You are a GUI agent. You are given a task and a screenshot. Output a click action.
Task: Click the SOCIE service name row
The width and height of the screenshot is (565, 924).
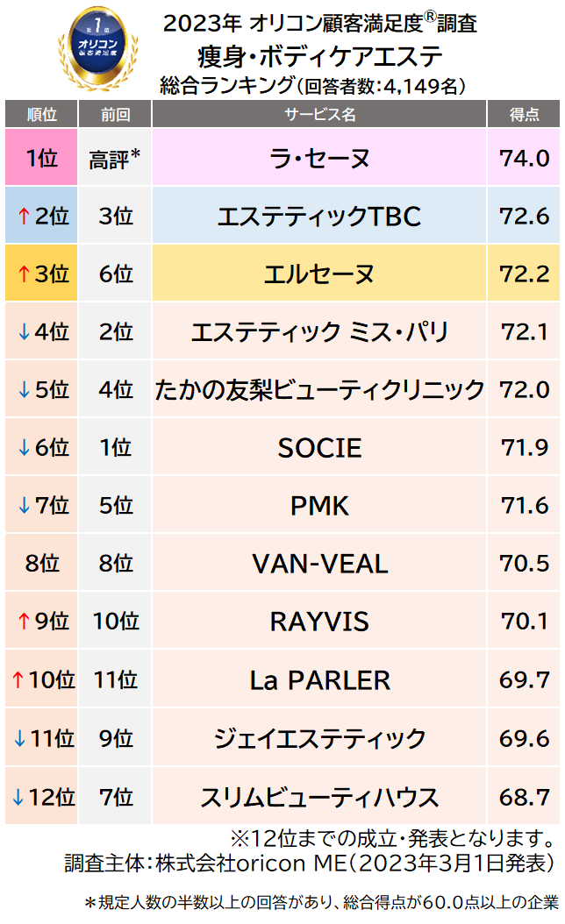[319, 448]
